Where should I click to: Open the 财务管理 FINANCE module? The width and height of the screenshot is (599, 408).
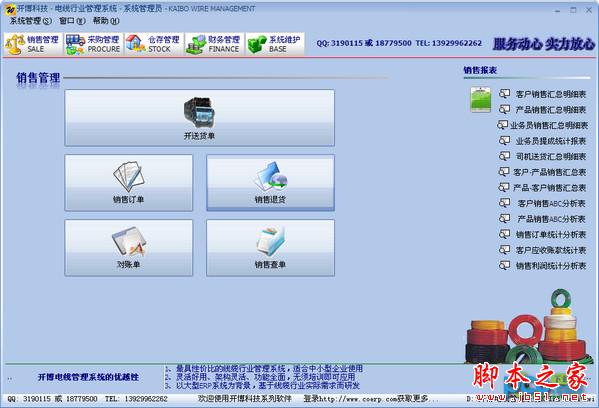tap(214, 44)
